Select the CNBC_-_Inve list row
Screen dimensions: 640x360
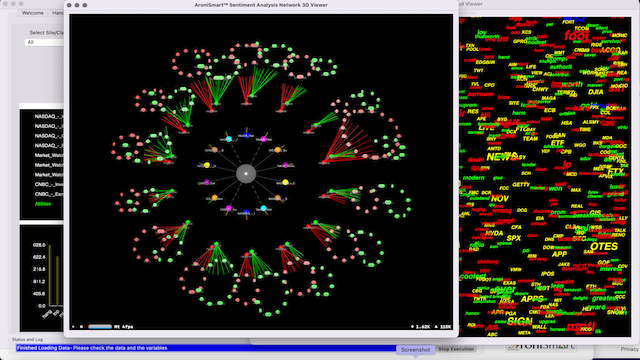tap(49, 184)
